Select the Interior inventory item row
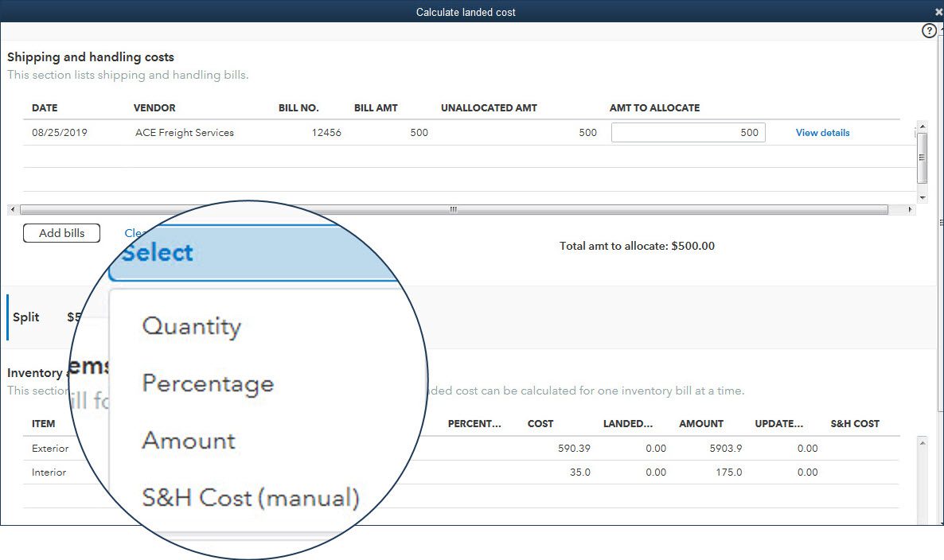944x560 pixels. [x=49, y=472]
